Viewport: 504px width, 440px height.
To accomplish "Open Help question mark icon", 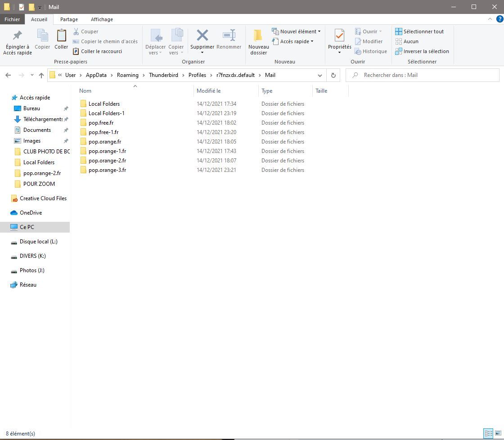I will (500, 19).
